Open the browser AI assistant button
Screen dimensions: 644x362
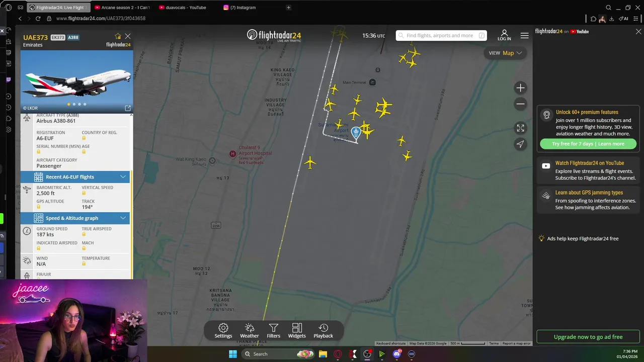[x=624, y=19]
